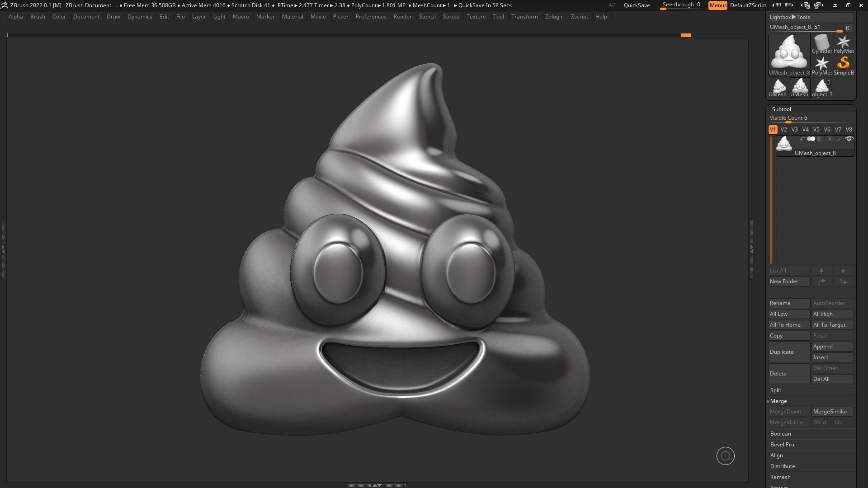Move subtool down with the down arrow
868x488 pixels.
click(x=843, y=271)
